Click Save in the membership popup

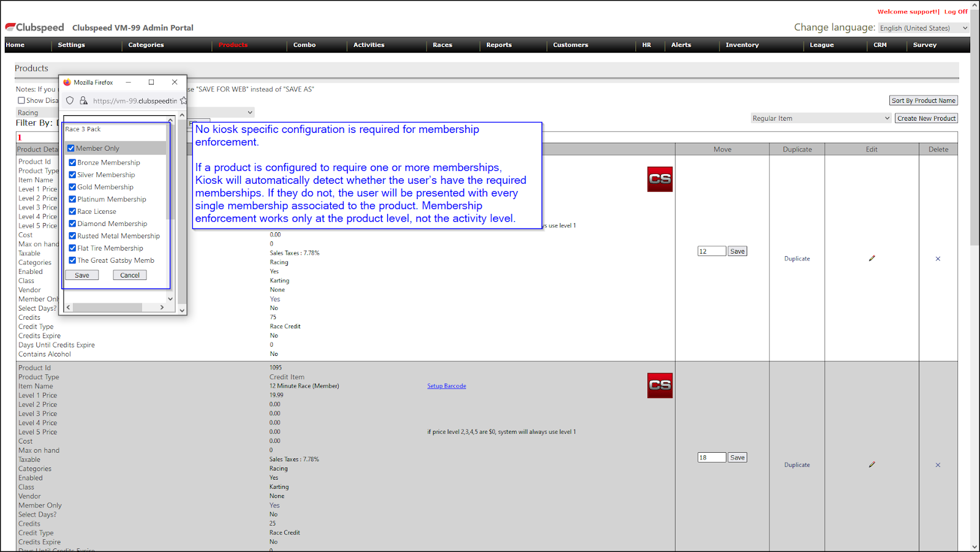tap(82, 275)
